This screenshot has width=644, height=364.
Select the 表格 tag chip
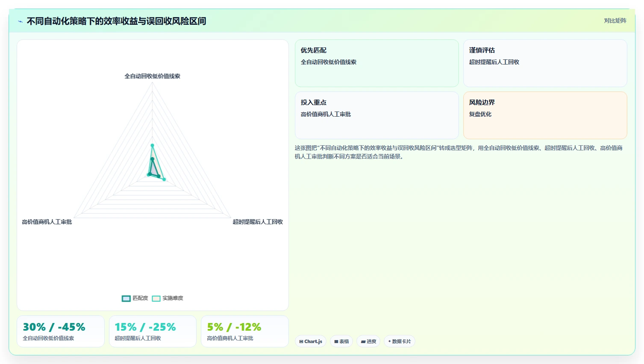[341, 341]
